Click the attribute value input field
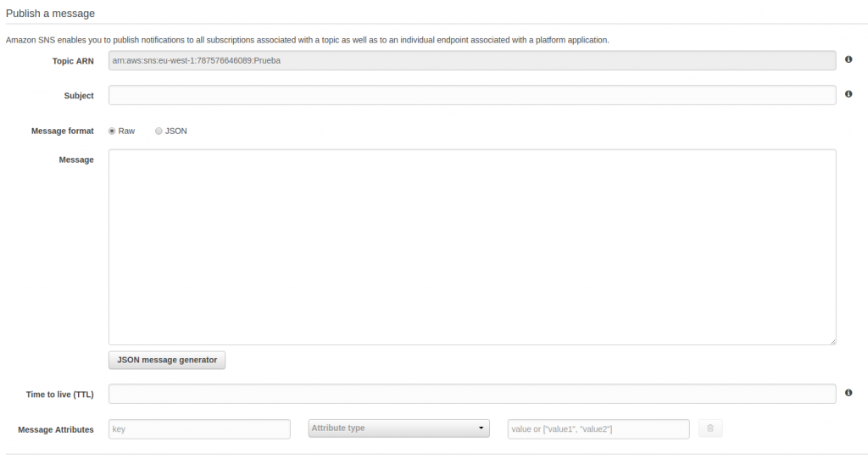The width and height of the screenshot is (868, 459). point(598,429)
